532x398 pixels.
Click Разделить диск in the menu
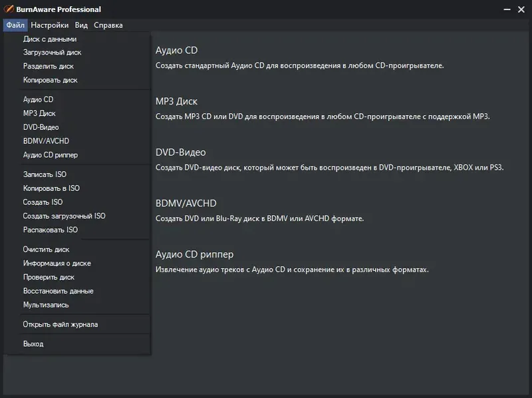coord(49,67)
